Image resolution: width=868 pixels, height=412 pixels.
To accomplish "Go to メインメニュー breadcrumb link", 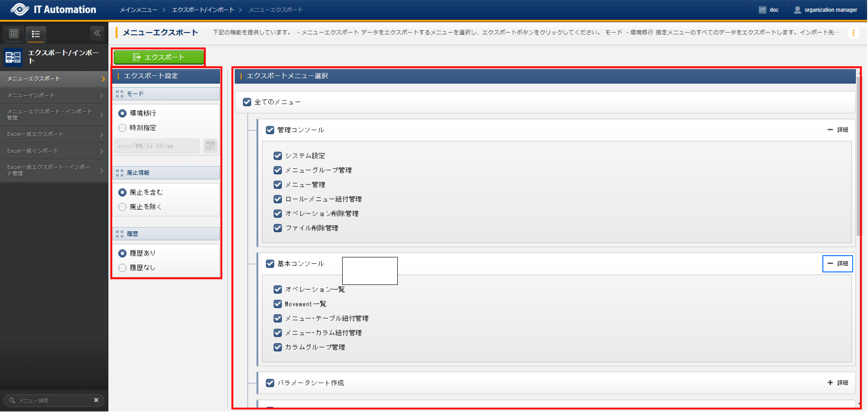I will click(138, 10).
